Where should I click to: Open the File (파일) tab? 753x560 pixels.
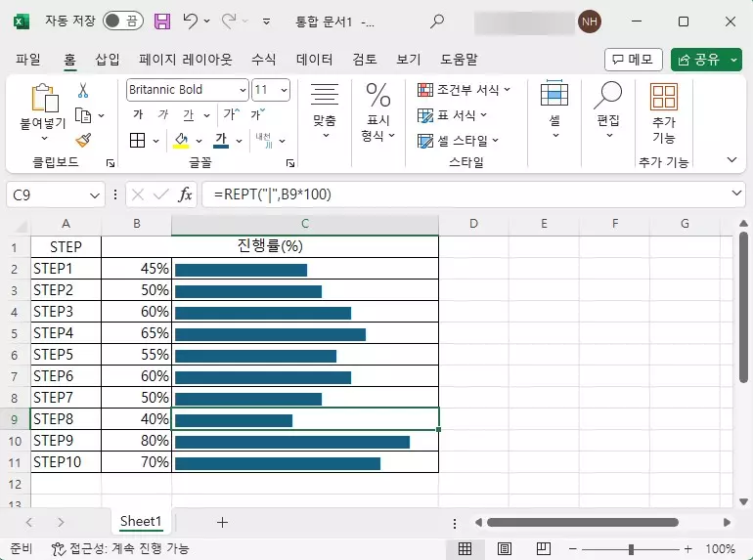click(x=27, y=60)
